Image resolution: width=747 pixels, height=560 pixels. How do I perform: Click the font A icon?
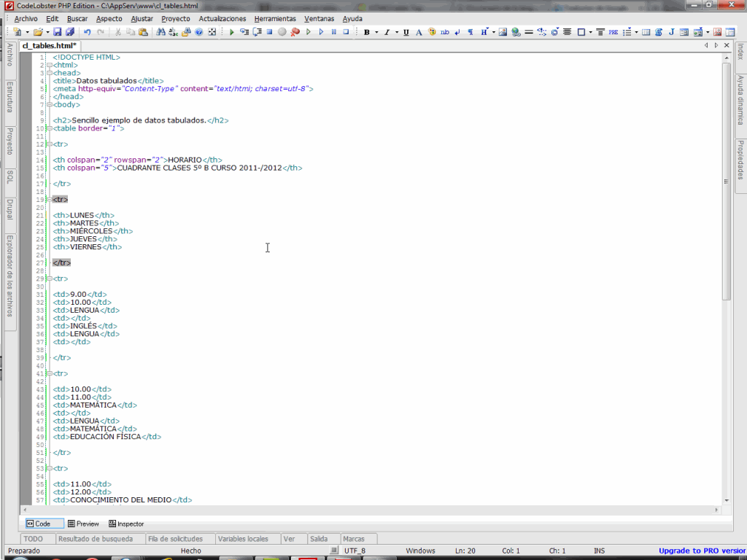pos(419,32)
